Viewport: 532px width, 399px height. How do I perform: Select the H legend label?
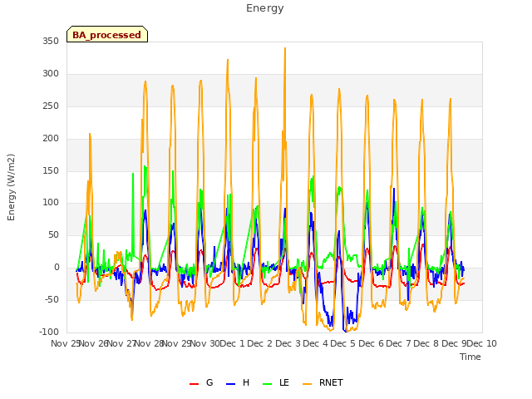tap(246, 382)
